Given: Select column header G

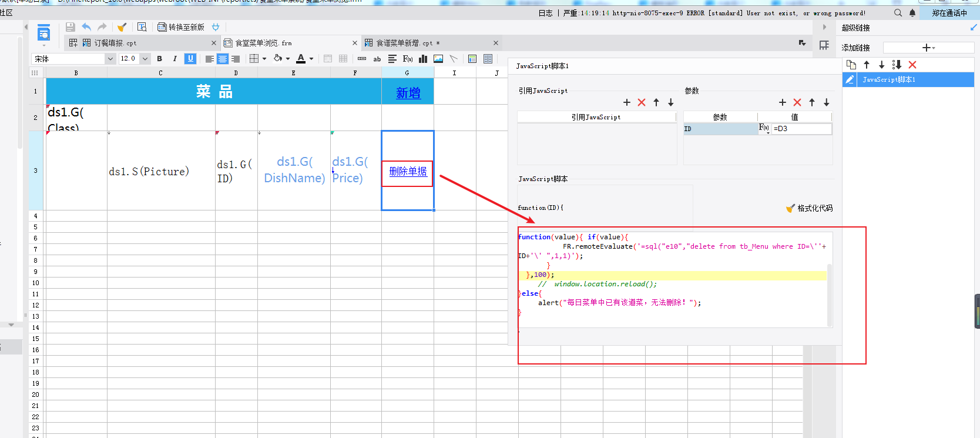Looking at the screenshot, I should click(x=407, y=73).
